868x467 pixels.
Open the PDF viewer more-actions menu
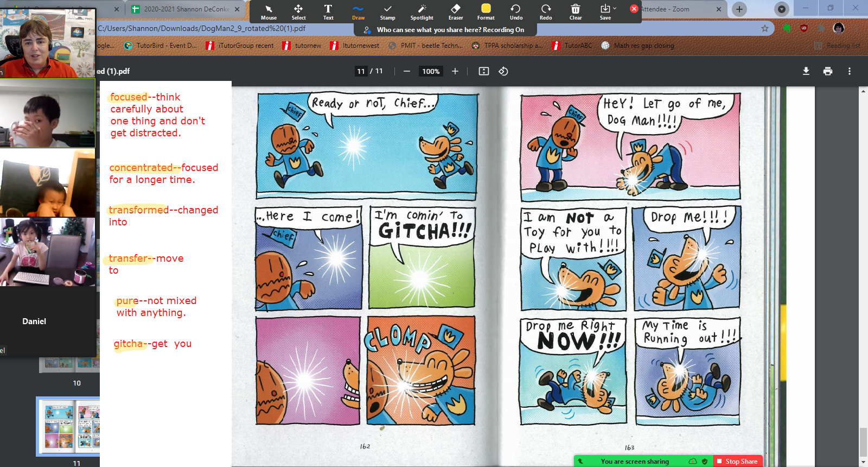[850, 71]
